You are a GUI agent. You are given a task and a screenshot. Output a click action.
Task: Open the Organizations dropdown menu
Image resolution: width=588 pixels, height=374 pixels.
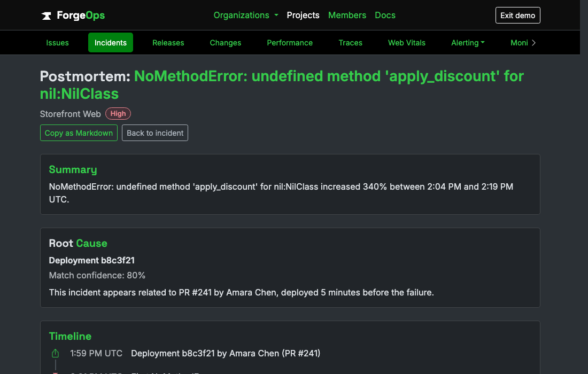(x=246, y=15)
